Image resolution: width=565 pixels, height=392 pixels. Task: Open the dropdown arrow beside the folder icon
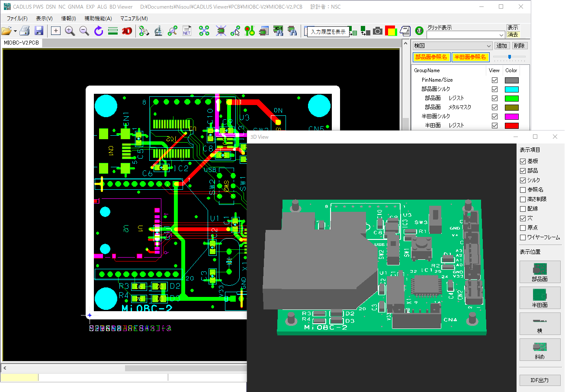tap(15, 31)
